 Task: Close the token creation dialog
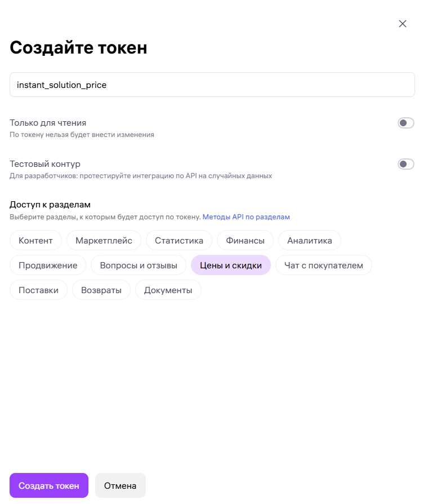coord(403,24)
